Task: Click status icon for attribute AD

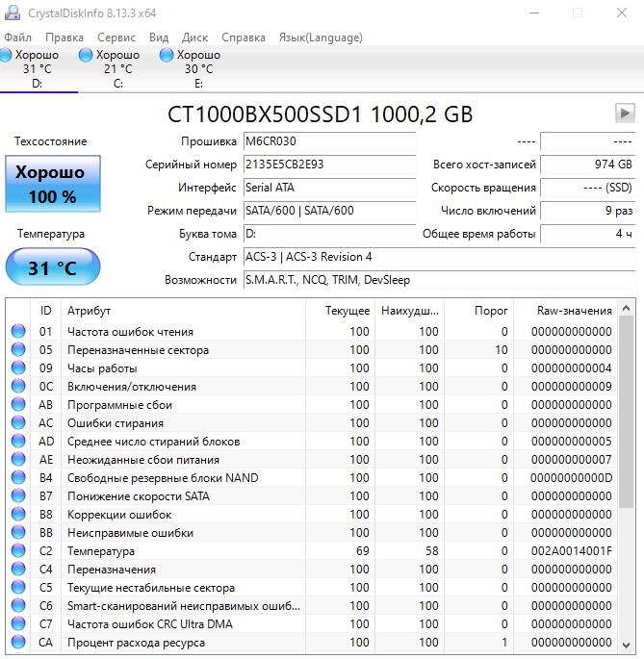Action: click(18, 441)
